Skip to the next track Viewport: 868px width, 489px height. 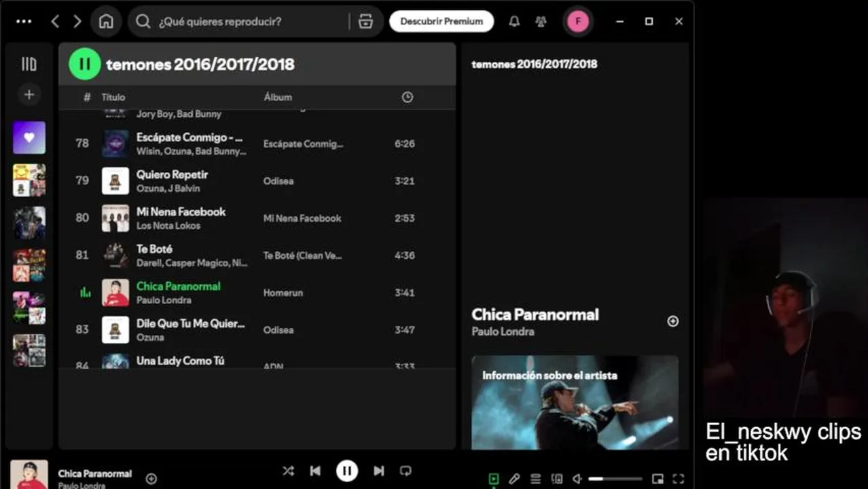click(x=379, y=471)
